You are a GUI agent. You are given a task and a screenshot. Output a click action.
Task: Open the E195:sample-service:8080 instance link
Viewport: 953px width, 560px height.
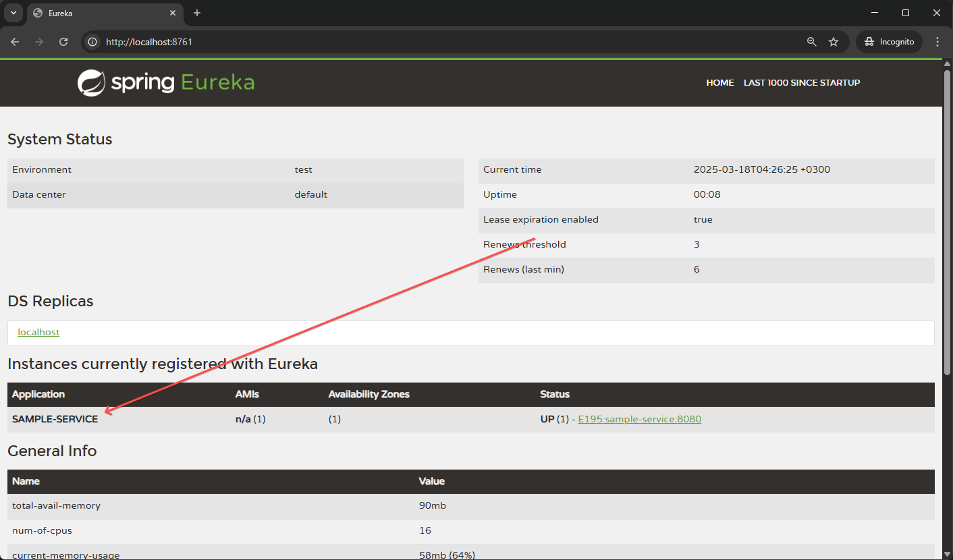tap(640, 419)
